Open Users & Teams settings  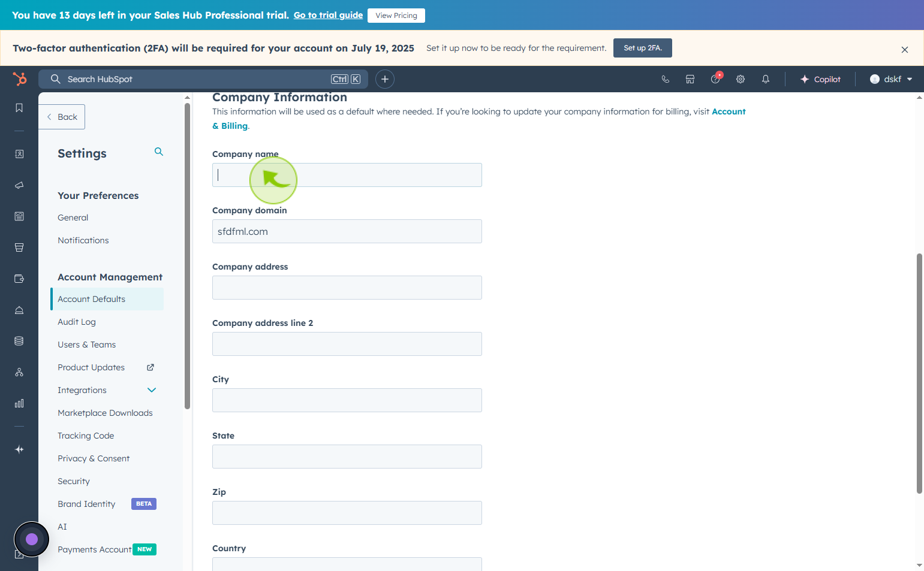click(87, 345)
